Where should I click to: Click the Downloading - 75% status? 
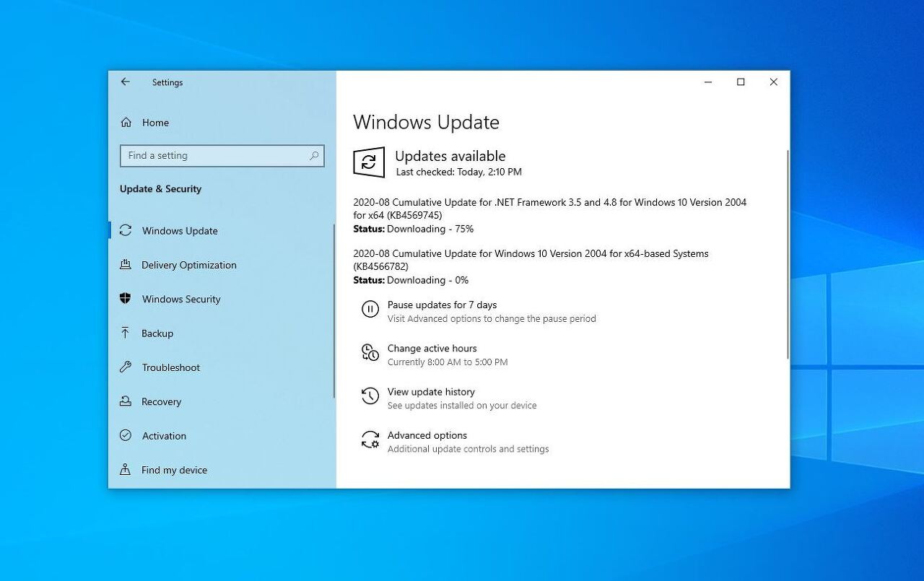430,229
